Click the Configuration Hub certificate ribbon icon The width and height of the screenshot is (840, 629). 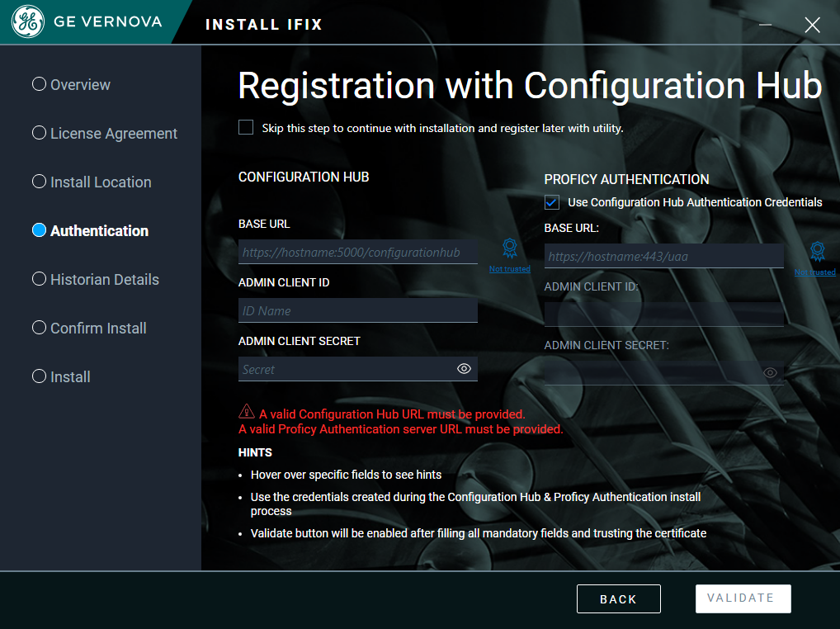tap(509, 248)
